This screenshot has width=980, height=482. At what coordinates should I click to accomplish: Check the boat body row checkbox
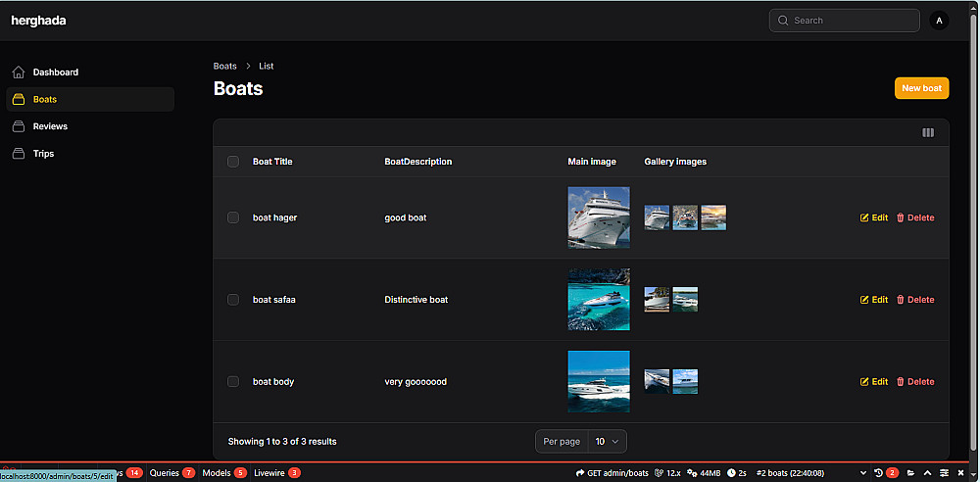[233, 381]
